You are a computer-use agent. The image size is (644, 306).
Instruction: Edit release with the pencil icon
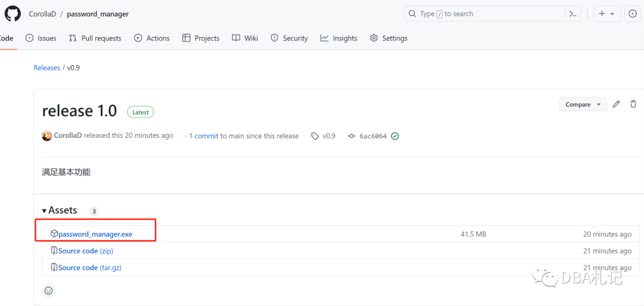tap(616, 104)
